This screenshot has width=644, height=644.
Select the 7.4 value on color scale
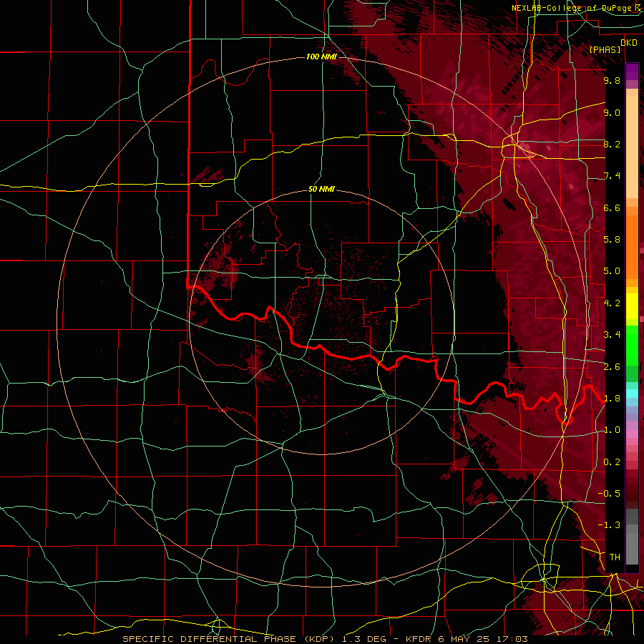[x=612, y=176]
